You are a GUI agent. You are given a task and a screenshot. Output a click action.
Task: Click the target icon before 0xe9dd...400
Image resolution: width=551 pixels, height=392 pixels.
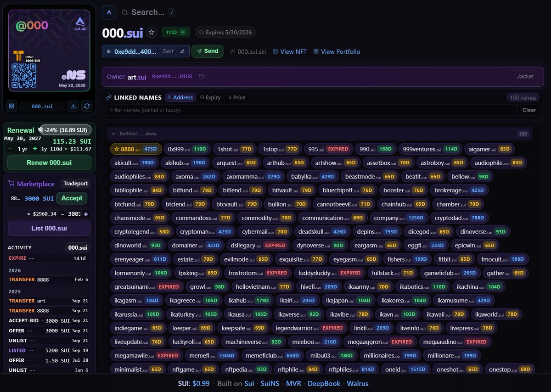click(109, 51)
